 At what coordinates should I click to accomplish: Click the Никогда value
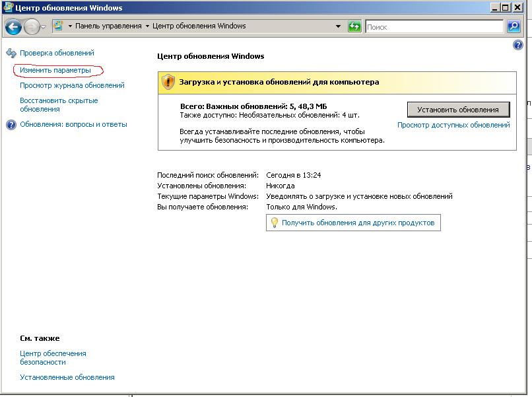point(281,186)
